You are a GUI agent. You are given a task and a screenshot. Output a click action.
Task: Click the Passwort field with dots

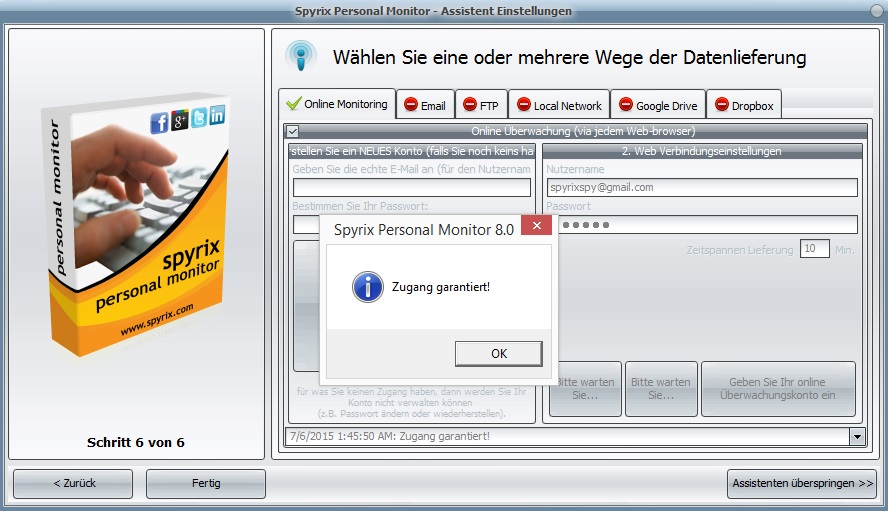(708, 225)
